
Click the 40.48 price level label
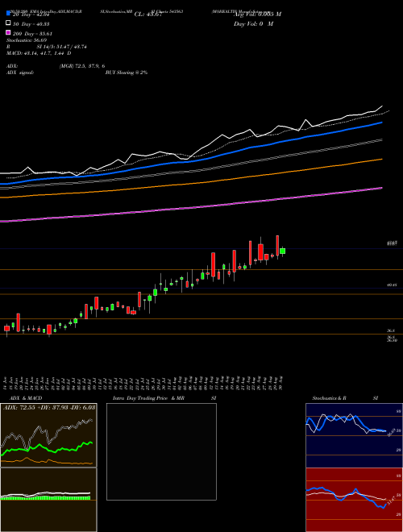pyautogui.click(x=393, y=285)
